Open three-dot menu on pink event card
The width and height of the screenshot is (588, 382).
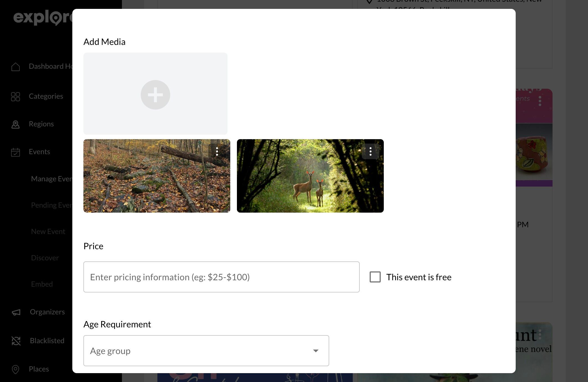tap(540, 101)
